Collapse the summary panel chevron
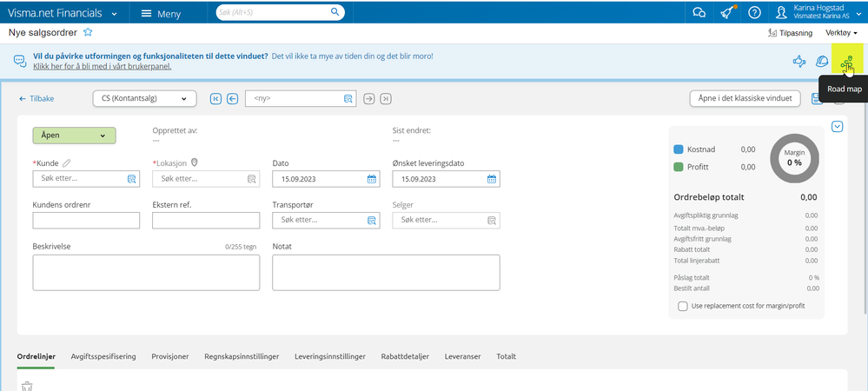This screenshot has width=868, height=391. coord(837,127)
